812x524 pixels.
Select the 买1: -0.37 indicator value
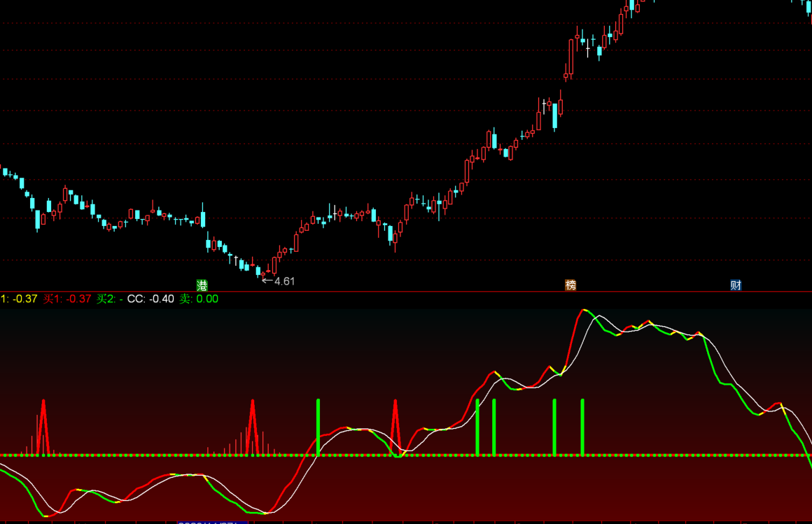pos(66,299)
